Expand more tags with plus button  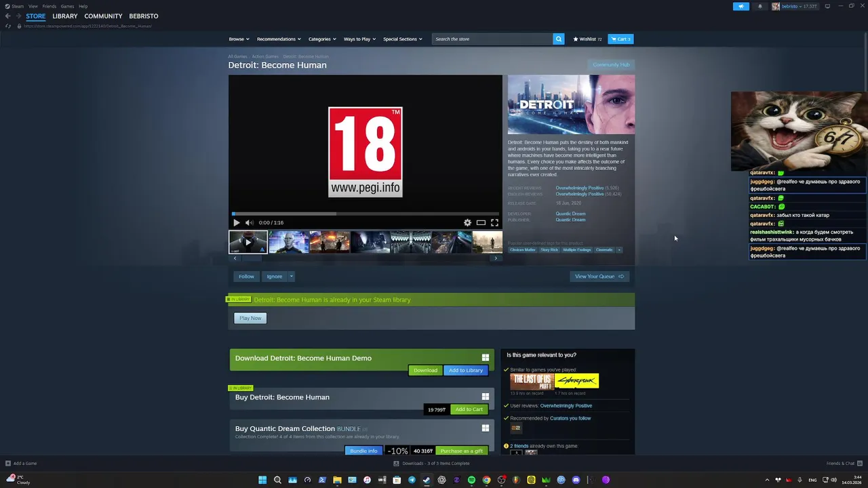(x=619, y=249)
